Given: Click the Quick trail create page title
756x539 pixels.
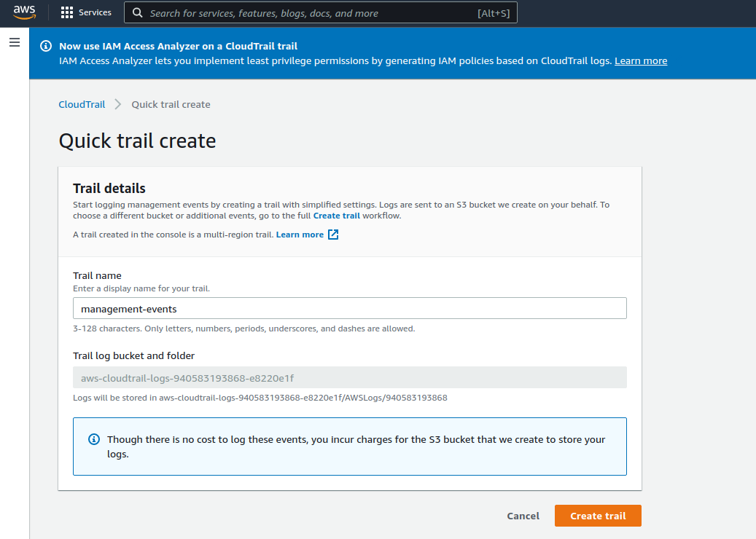Looking at the screenshot, I should [x=137, y=141].
